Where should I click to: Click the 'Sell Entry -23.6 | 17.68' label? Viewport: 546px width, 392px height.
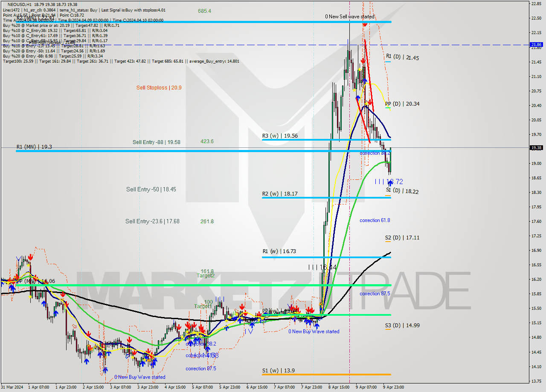coord(152,221)
